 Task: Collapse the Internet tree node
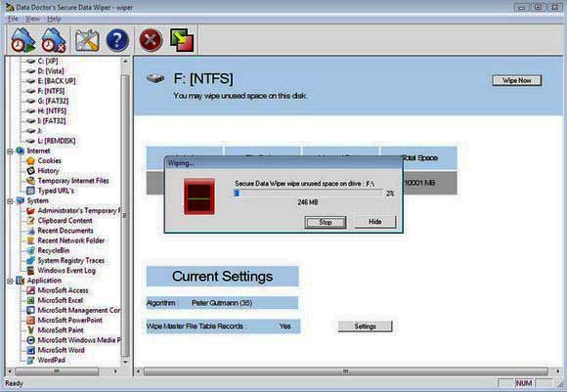pyautogui.click(x=10, y=152)
